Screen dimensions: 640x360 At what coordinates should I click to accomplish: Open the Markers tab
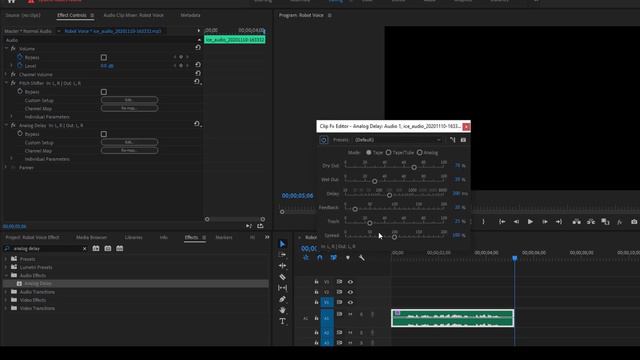[x=224, y=237]
